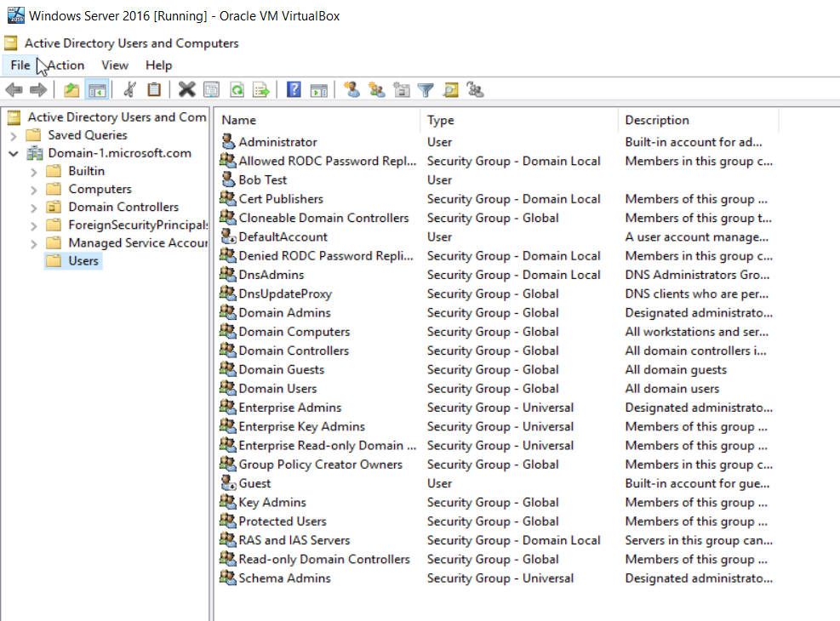
Task: Select the Read-only Domain Controllers row
Action: click(x=495, y=559)
